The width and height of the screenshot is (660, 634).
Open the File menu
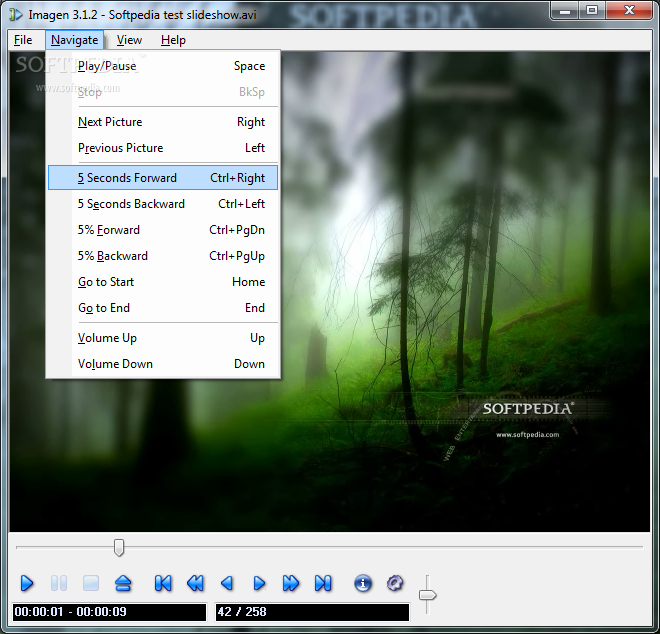(23, 40)
